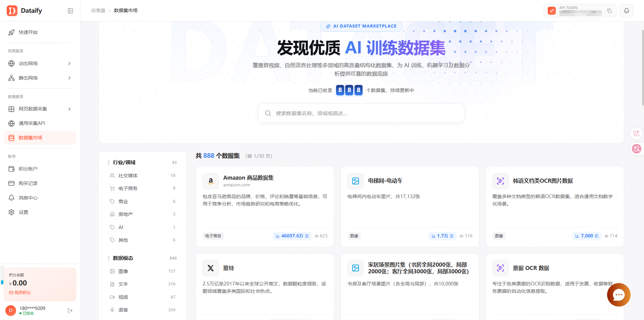Click the AI DATASET MARKETPLACE badge
Screen dimensions: 644x320
point(361,26)
